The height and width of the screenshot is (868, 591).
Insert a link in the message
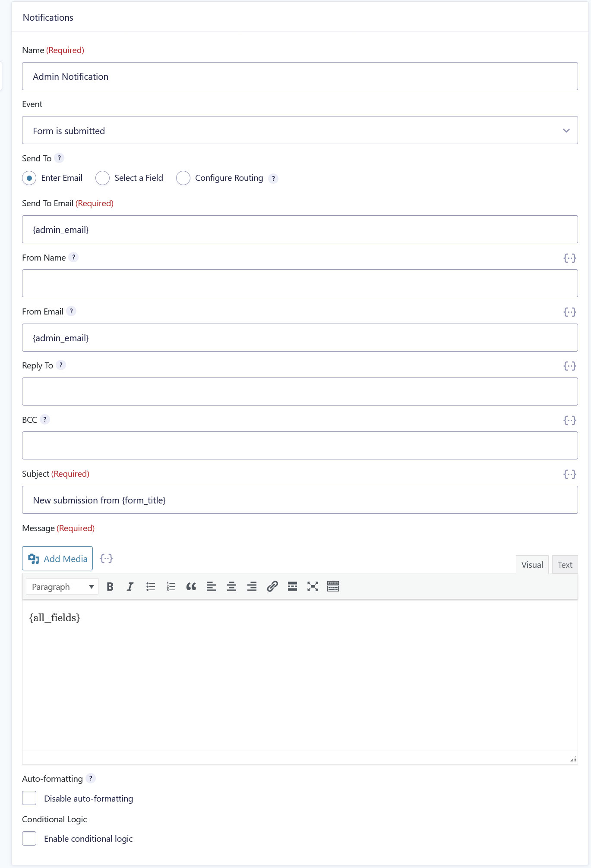click(272, 587)
